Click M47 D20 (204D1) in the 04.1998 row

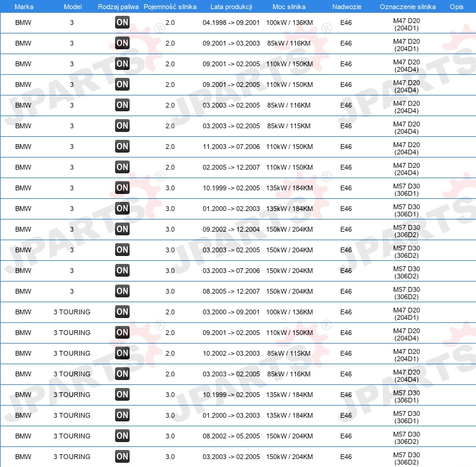pos(407,24)
